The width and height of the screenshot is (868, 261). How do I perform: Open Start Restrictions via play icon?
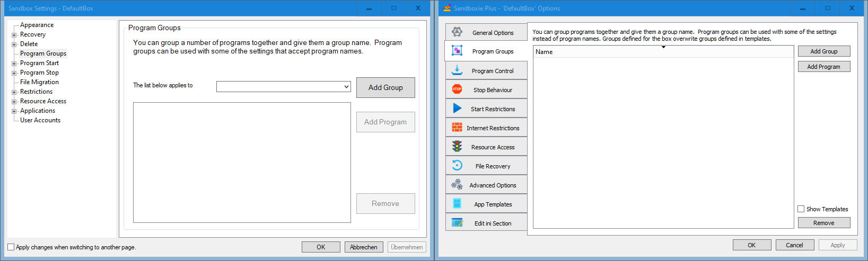pyautogui.click(x=457, y=109)
